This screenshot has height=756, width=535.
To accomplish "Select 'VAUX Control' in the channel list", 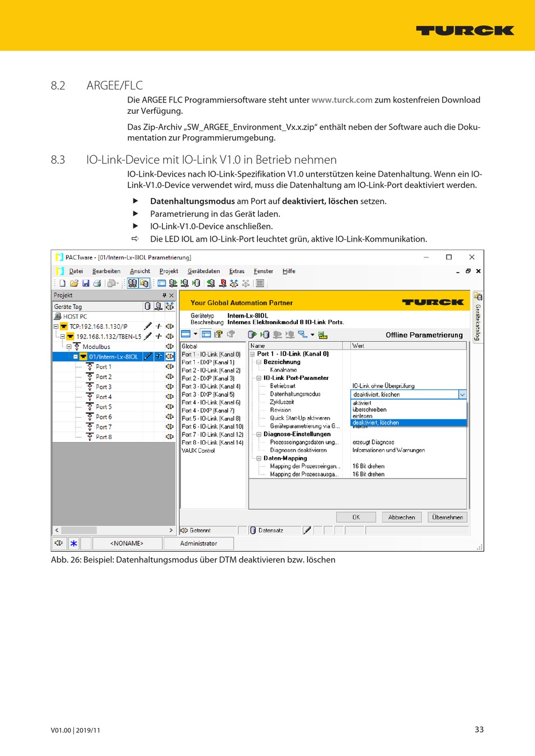I will 198,450.
